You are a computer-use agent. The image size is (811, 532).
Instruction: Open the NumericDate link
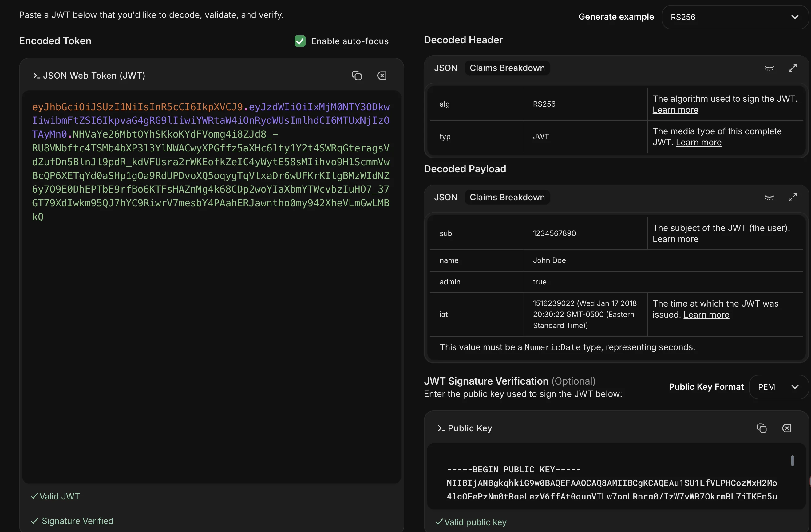pos(552,347)
